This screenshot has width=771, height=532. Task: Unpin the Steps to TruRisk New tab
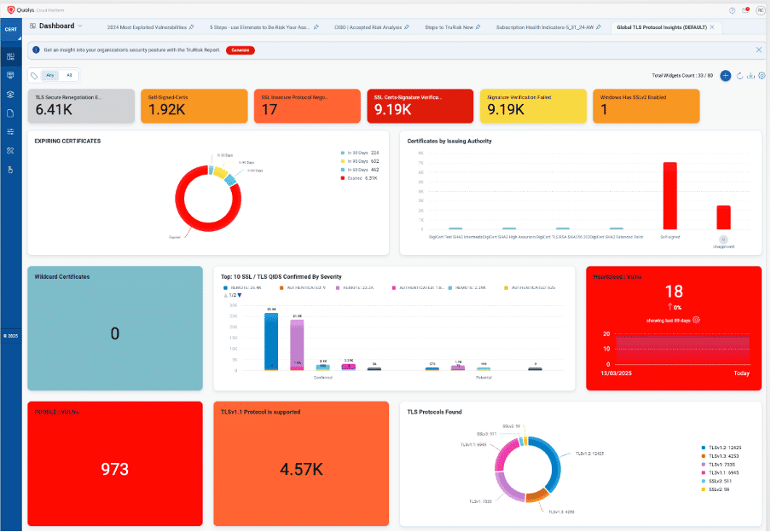[478, 27]
